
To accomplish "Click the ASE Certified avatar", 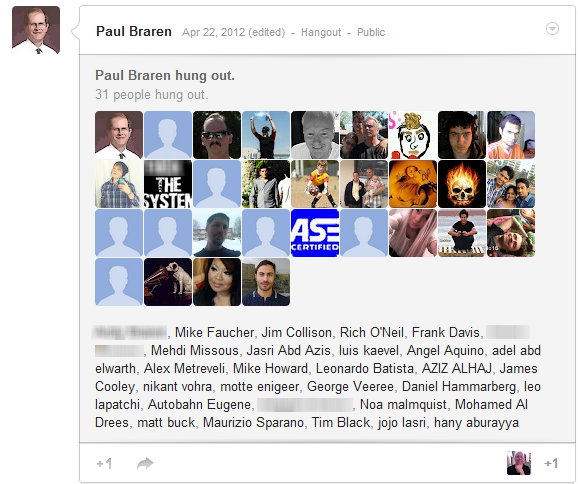I will point(315,233).
